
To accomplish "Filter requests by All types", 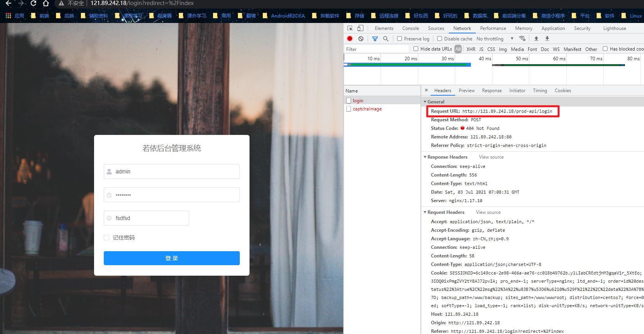I will click(x=458, y=49).
